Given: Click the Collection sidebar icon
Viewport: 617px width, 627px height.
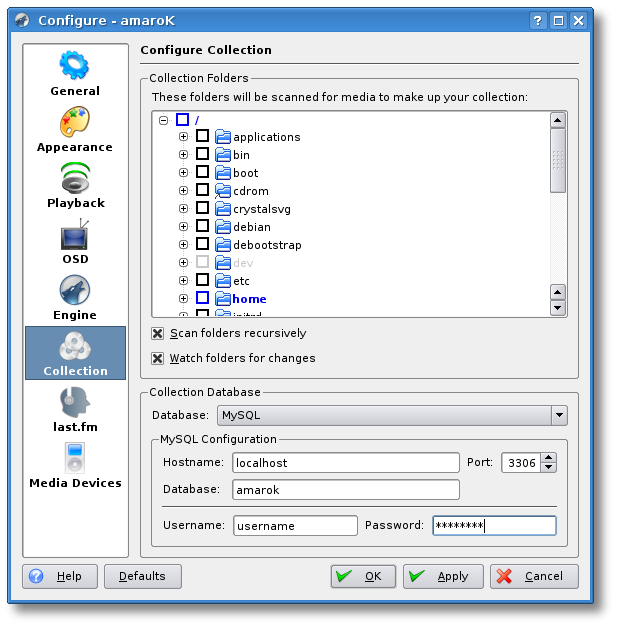Looking at the screenshot, I should [x=75, y=347].
